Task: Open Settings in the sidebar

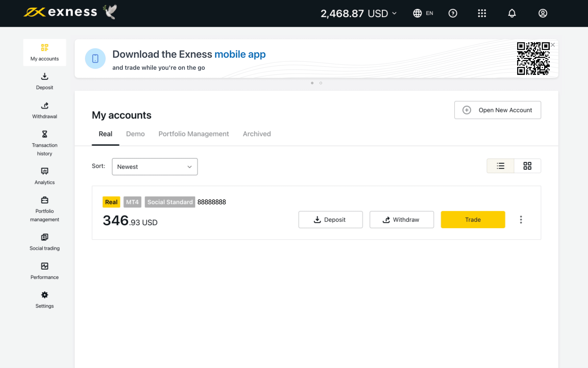Action: click(45, 300)
